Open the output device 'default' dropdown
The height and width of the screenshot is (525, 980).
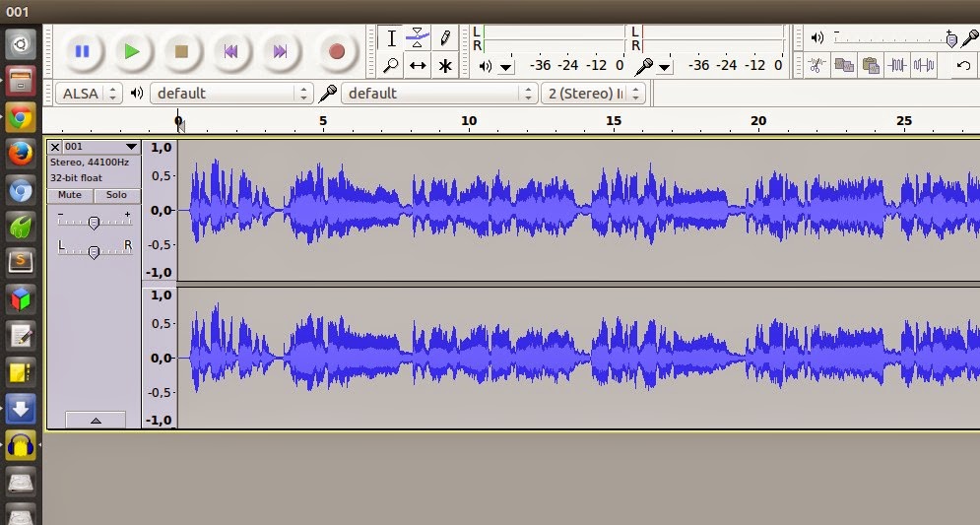(x=231, y=94)
